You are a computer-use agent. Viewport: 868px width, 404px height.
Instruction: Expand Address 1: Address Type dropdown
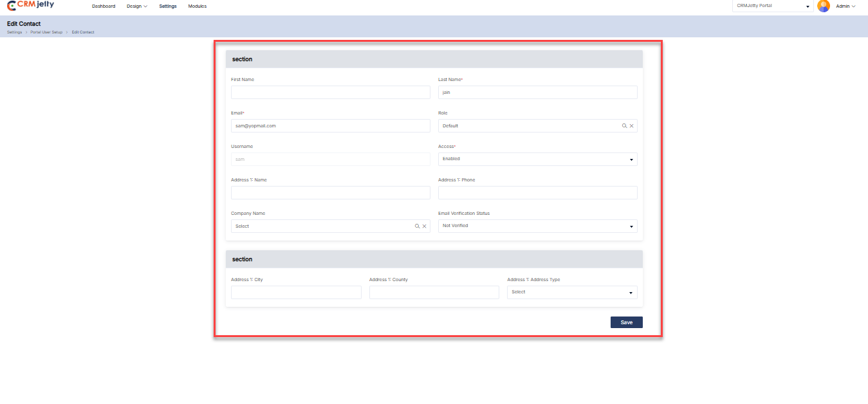tap(572, 293)
